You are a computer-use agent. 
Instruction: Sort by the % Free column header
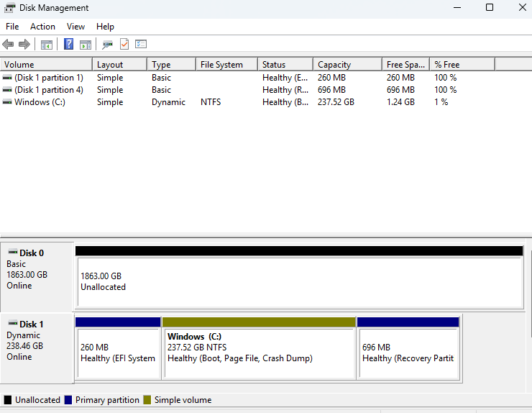tap(462, 65)
